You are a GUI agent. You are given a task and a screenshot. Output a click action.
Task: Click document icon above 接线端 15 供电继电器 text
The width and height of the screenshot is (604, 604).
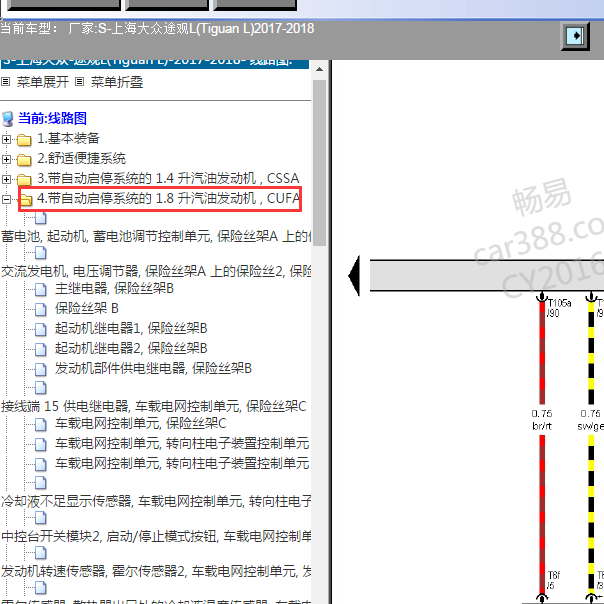click(x=40, y=388)
